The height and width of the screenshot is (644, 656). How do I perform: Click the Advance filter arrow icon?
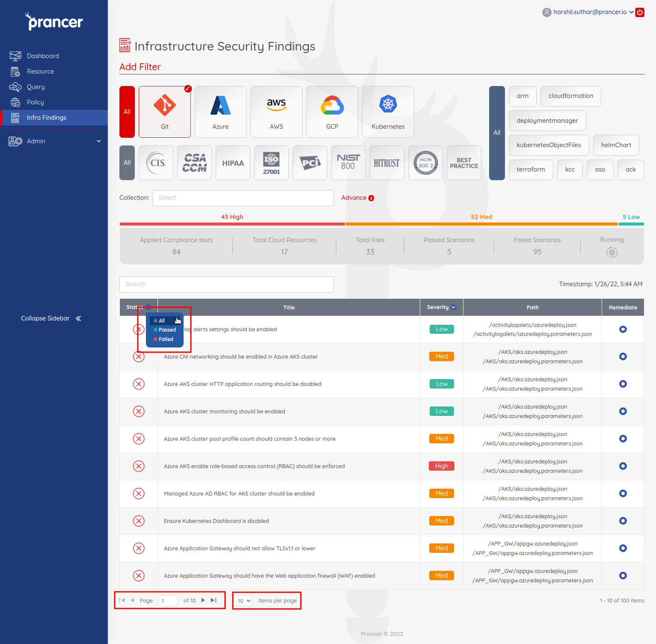pyautogui.click(x=371, y=198)
